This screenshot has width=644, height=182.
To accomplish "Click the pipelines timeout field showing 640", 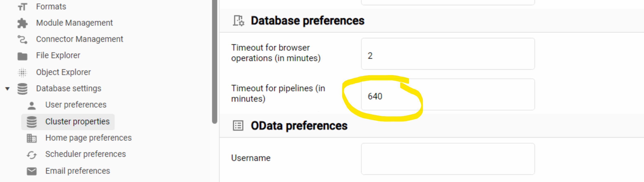I will [447, 95].
